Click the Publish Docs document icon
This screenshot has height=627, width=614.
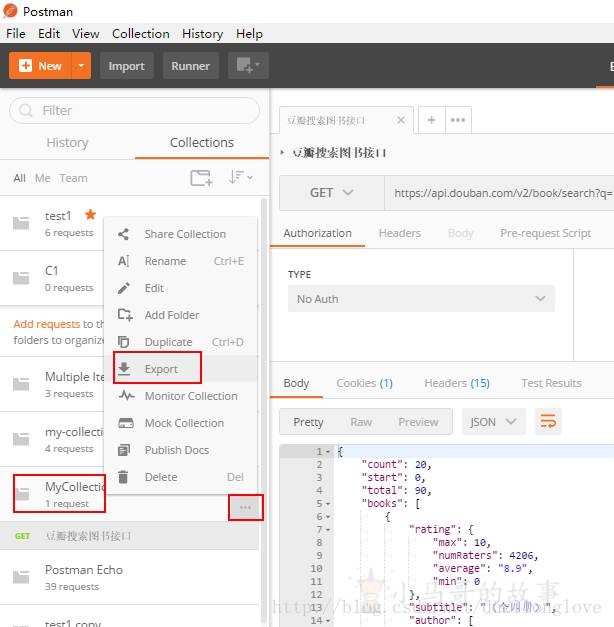[x=124, y=450]
